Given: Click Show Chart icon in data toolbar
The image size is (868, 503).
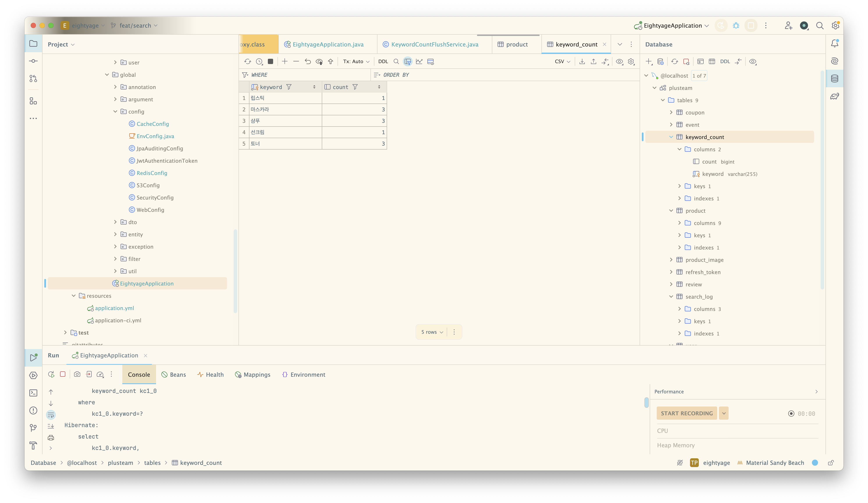Looking at the screenshot, I should (x=419, y=62).
